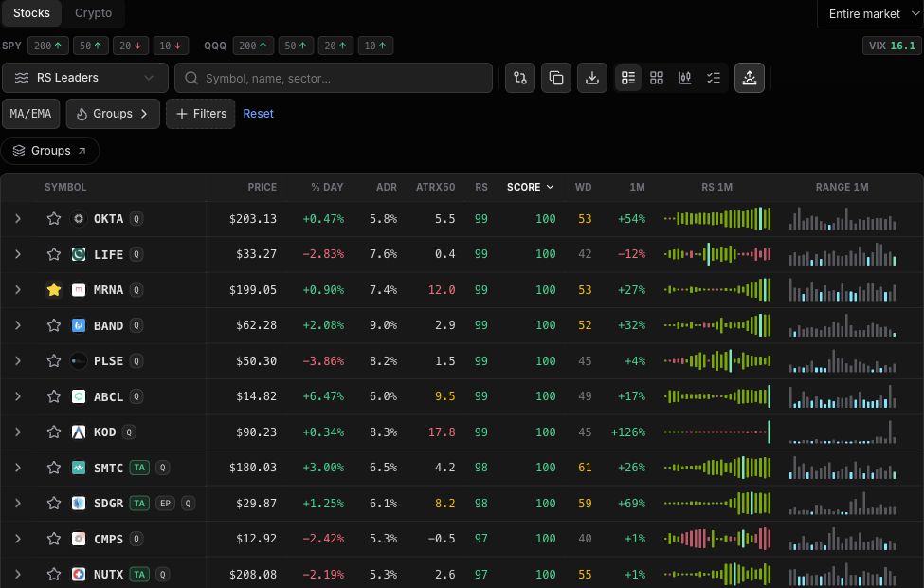Screen dimensions: 924x588
Task: Click the compare symbols icon in toolbar
Action: [x=519, y=78]
